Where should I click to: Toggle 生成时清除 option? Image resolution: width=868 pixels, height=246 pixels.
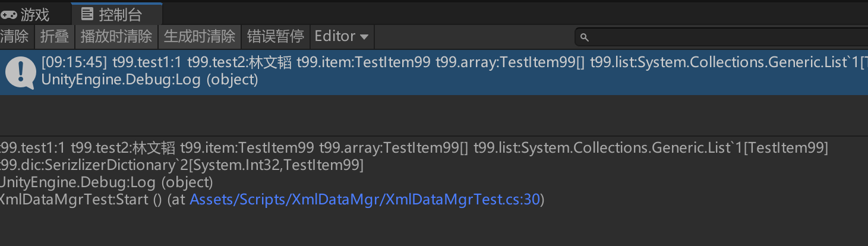200,37
